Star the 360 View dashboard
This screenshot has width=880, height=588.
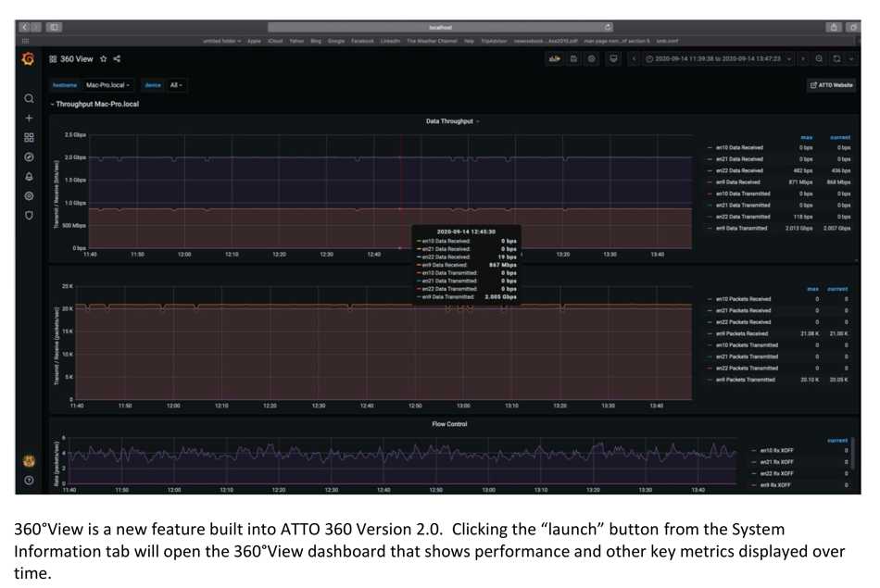(x=103, y=59)
